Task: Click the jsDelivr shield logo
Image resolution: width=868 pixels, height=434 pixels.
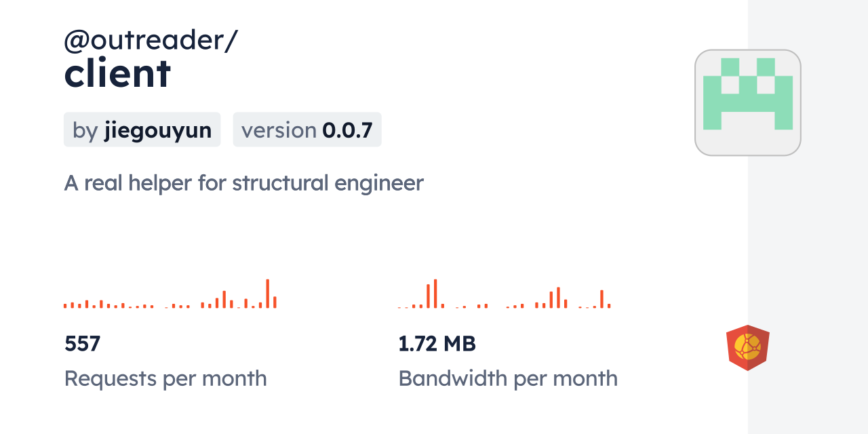Action: pos(747,347)
